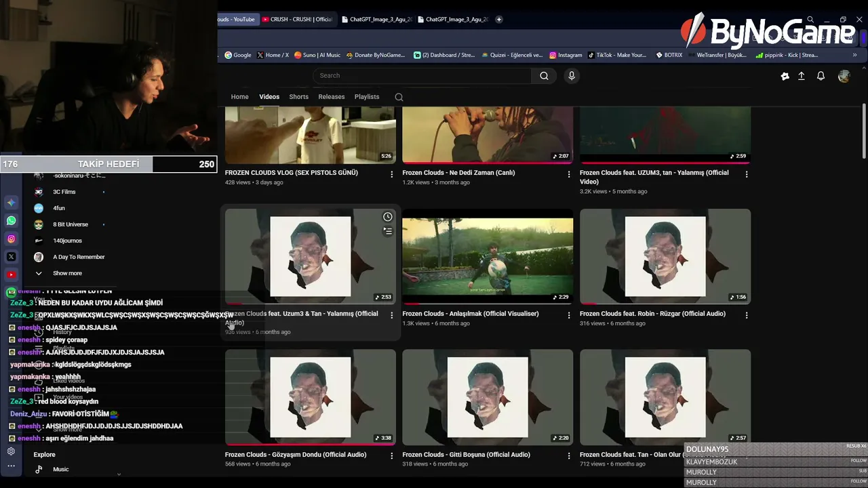Open the Rüzgar (Official Audio) video title
868x488 pixels.
pyautogui.click(x=652, y=314)
